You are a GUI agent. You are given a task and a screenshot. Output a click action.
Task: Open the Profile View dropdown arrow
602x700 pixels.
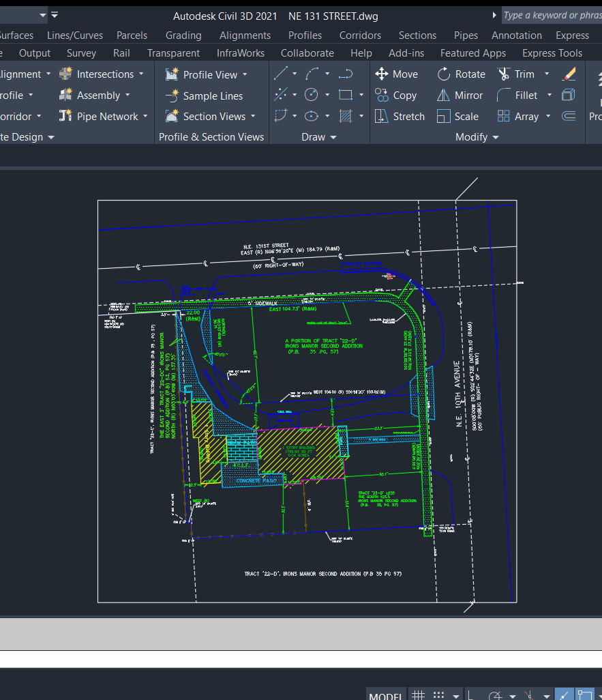point(245,74)
